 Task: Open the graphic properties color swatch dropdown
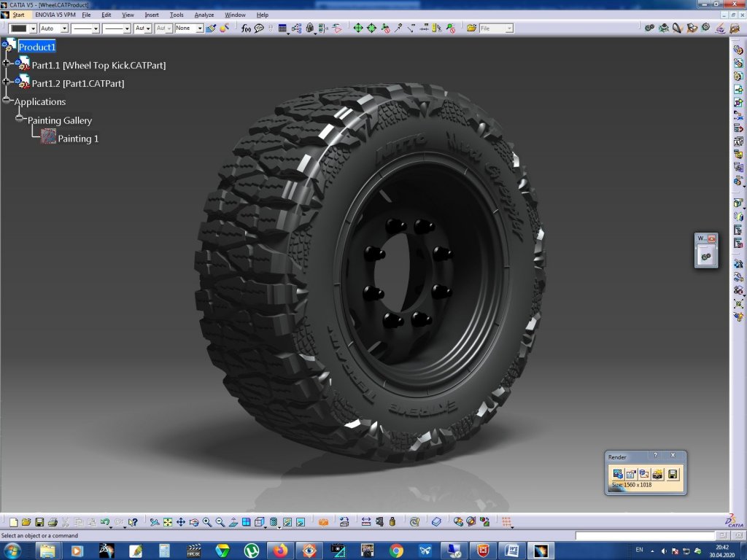pyautogui.click(x=32, y=28)
